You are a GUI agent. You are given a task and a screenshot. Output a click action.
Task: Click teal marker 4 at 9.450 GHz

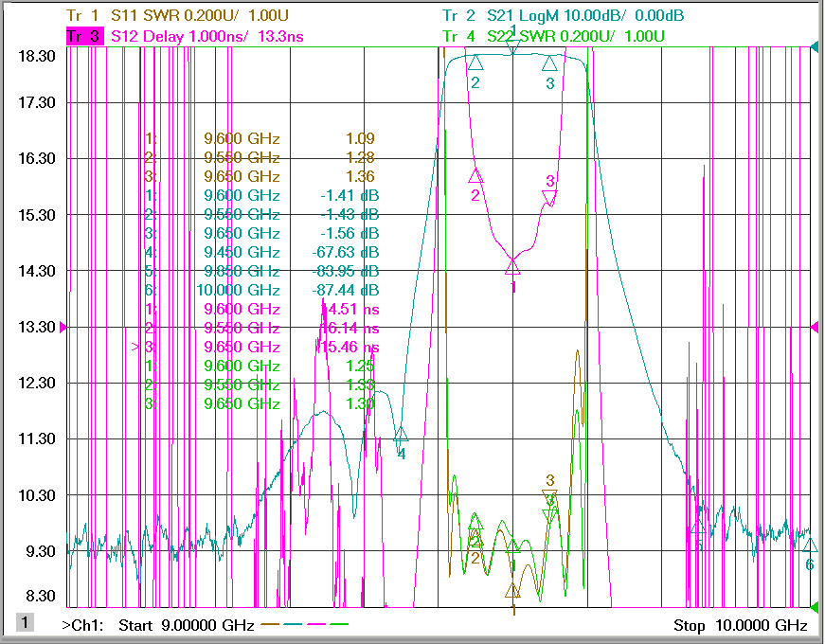point(401,434)
